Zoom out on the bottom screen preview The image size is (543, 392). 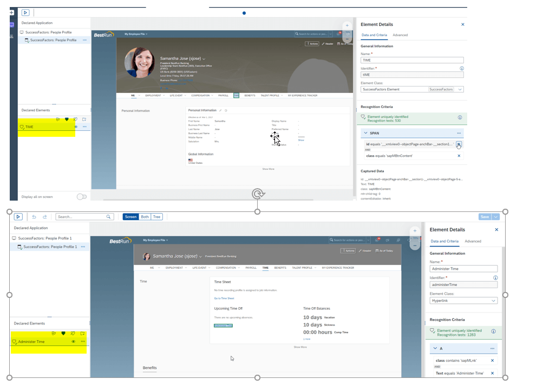(415, 245)
